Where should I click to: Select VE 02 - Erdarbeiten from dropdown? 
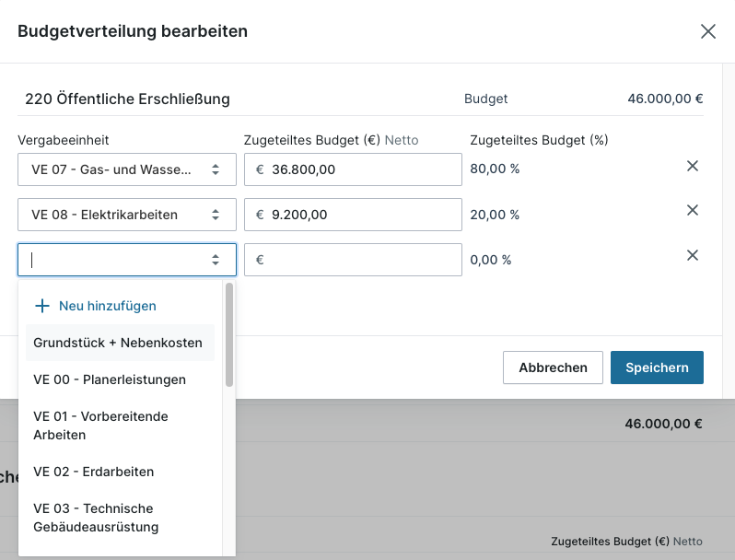point(94,472)
